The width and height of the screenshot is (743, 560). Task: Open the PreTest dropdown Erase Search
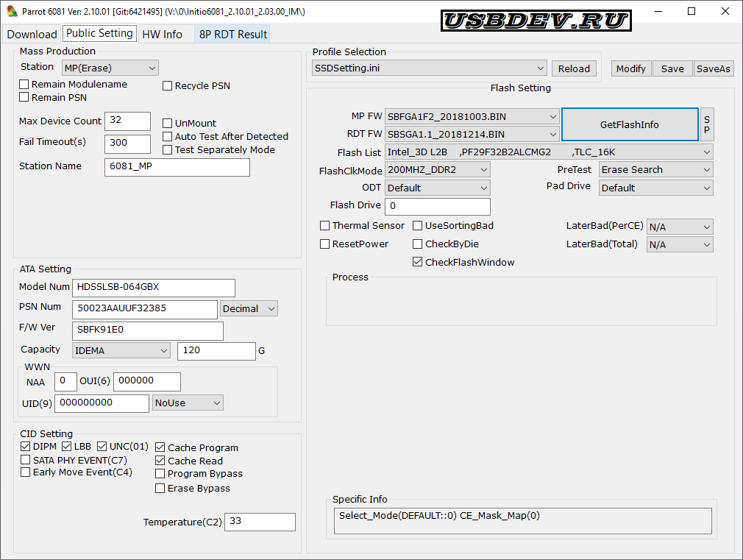(x=656, y=170)
